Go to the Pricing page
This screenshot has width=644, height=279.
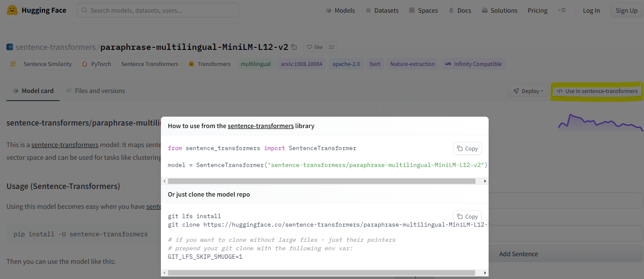click(537, 10)
